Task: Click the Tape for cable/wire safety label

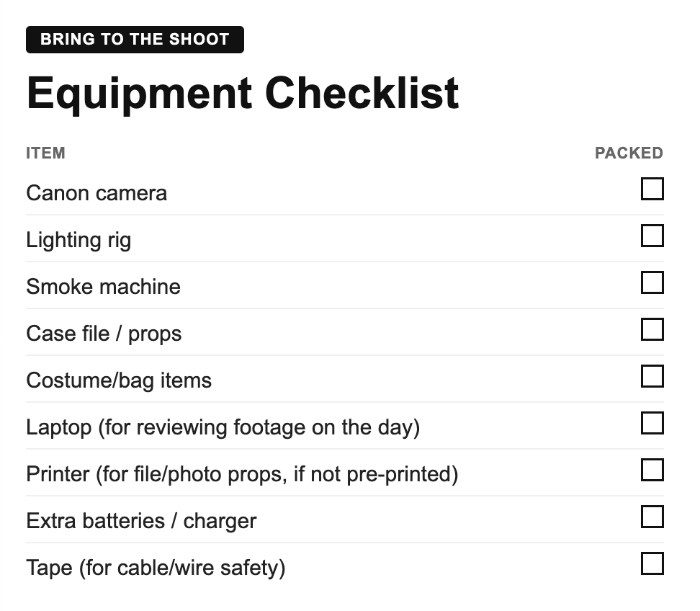Action: click(x=156, y=568)
